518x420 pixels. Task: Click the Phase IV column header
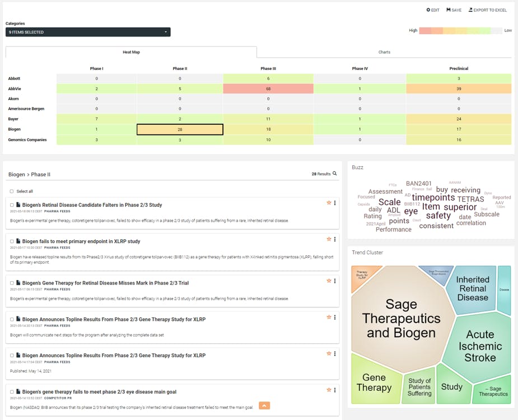pos(360,68)
